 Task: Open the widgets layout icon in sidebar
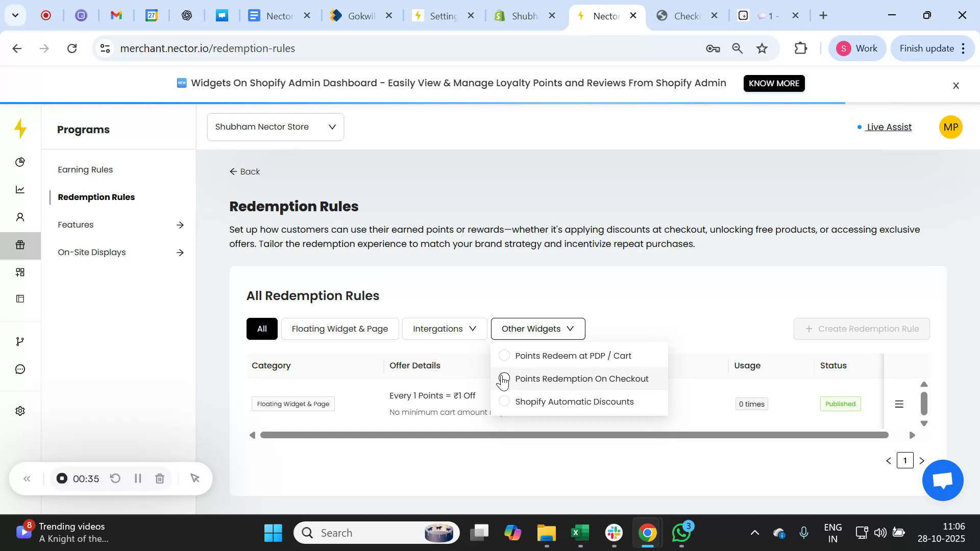(20, 272)
